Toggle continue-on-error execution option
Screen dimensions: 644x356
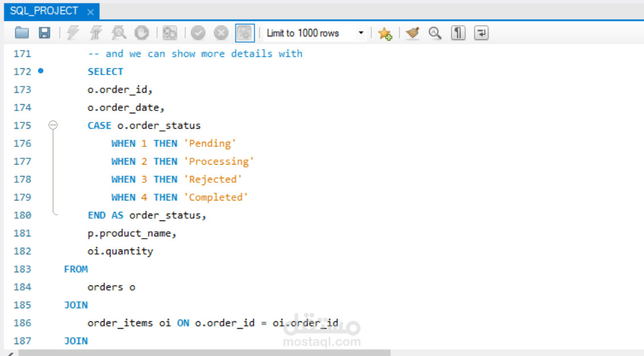click(170, 33)
